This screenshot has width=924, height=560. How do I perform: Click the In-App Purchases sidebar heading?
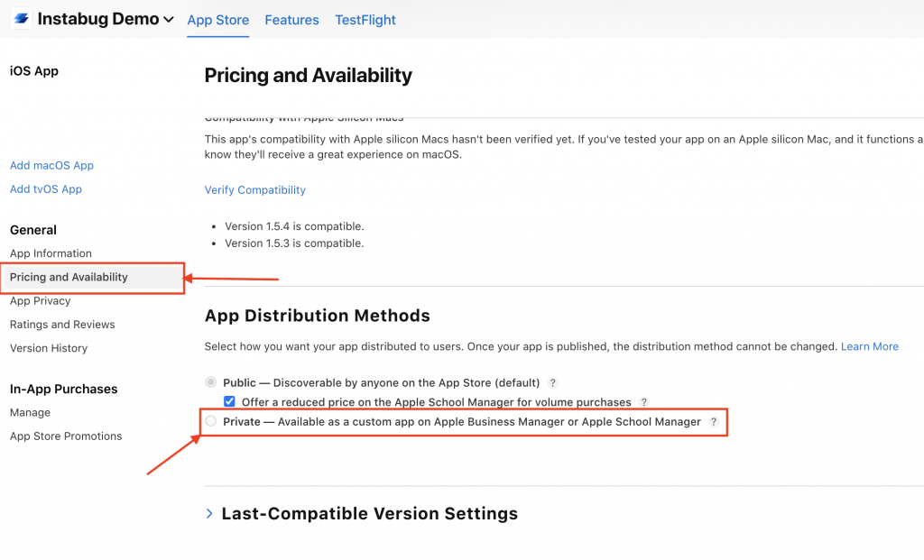click(64, 390)
